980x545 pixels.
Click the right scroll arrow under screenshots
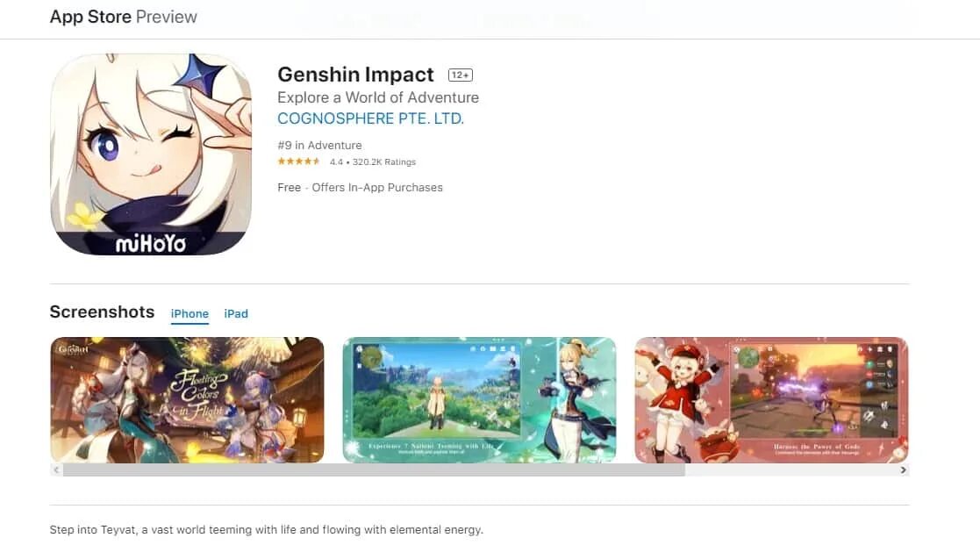[x=903, y=470]
